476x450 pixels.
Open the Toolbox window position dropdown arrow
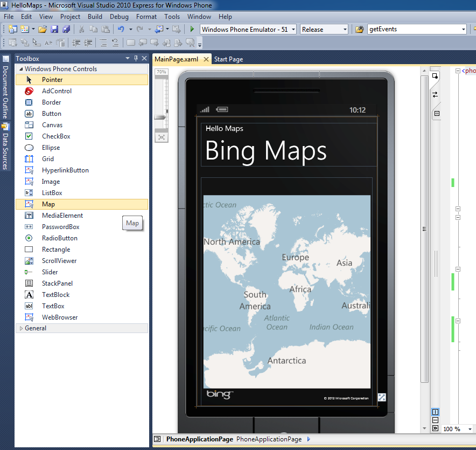point(128,58)
